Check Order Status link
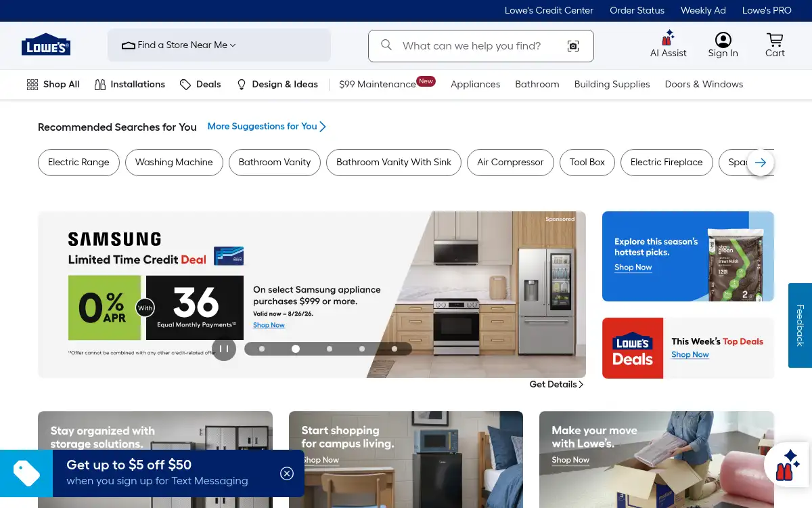812x508 pixels. point(637,11)
